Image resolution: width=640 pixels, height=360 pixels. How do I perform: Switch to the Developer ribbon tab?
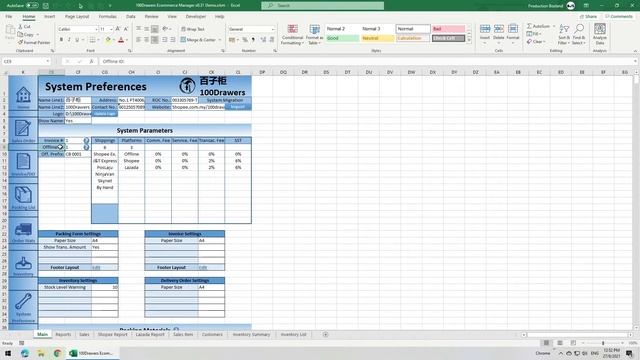(196, 16)
